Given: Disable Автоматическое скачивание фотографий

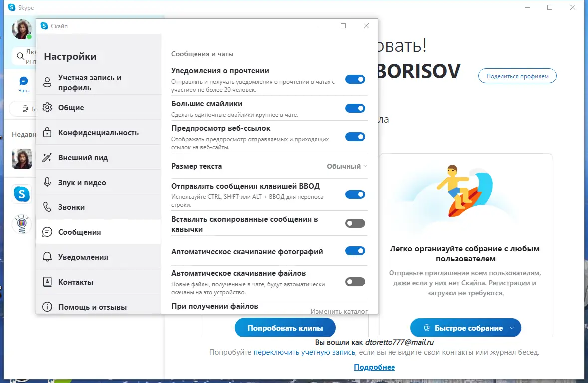Looking at the screenshot, I should coord(355,251).
